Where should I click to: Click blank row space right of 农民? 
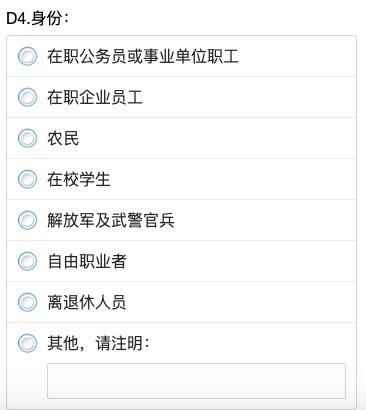pos(217,138)
